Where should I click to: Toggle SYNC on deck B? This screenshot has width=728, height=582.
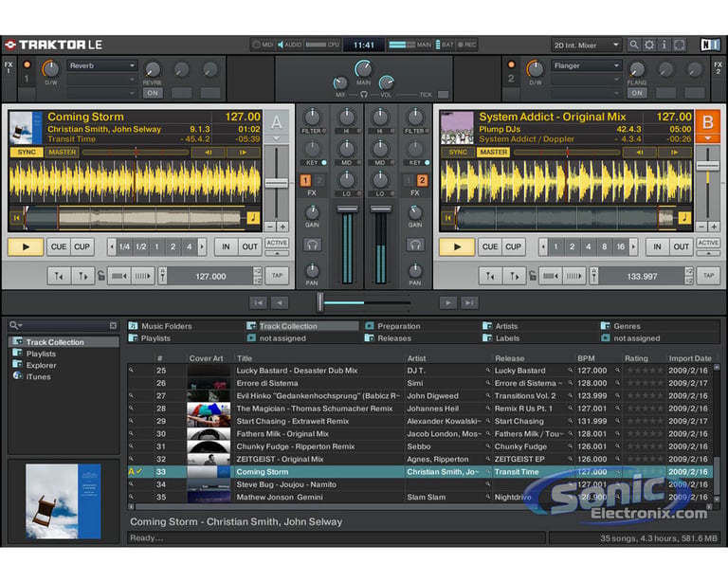[x=458, y=153]
